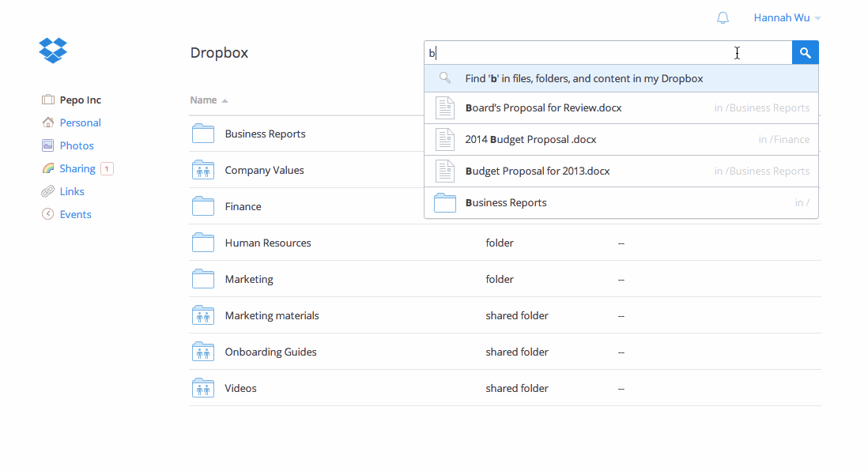Viewport: 868px width, 471px height.
Task: Select the Pepo Inc account link
Action: [x=81, y=100]
